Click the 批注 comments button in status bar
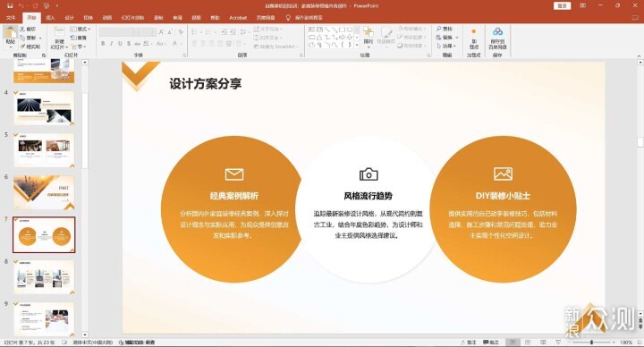This screenshot has width=644, height=347. click(491, 342)
